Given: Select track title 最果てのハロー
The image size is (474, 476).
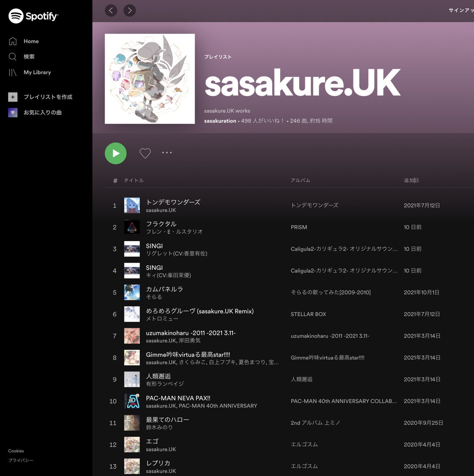Looking at the screenshot, I should coord(167,420).
